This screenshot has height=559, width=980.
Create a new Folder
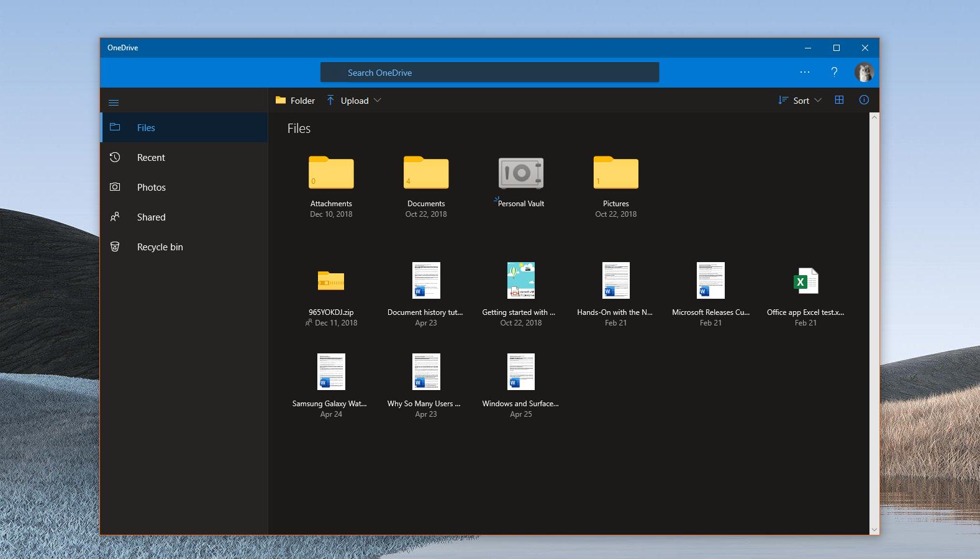pyautogui.click(x=295, y=100)
